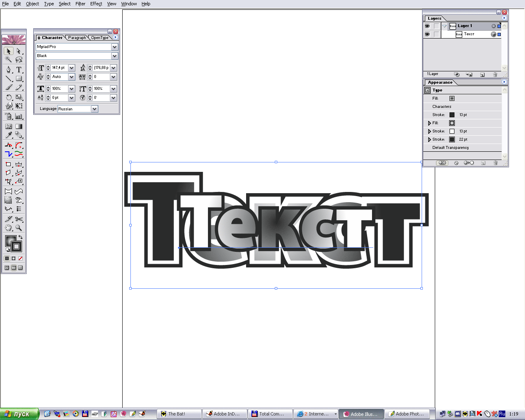Open the Window menu
525x420 pixels.
coord(129,4)
